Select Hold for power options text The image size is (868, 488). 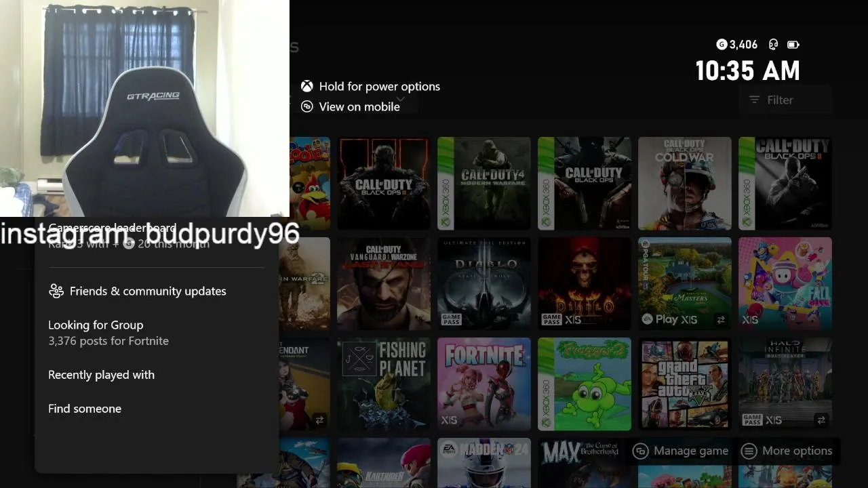[380, 86]
